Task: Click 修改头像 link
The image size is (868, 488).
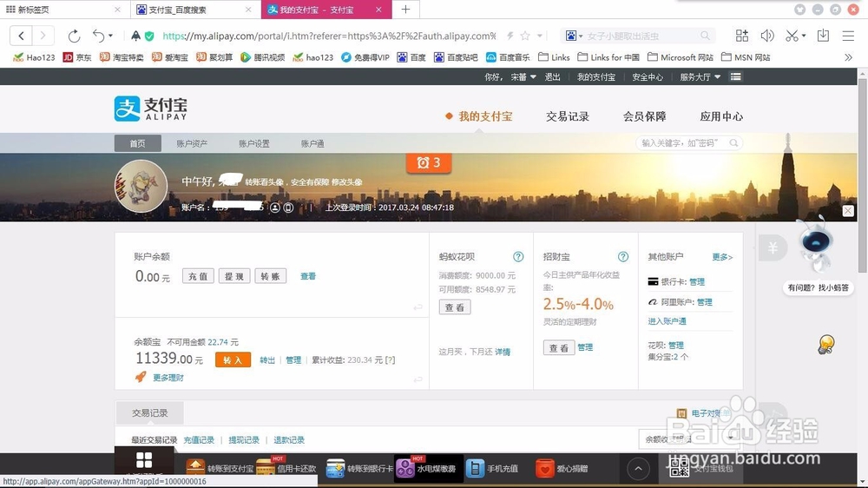Action: click(346, 182)
